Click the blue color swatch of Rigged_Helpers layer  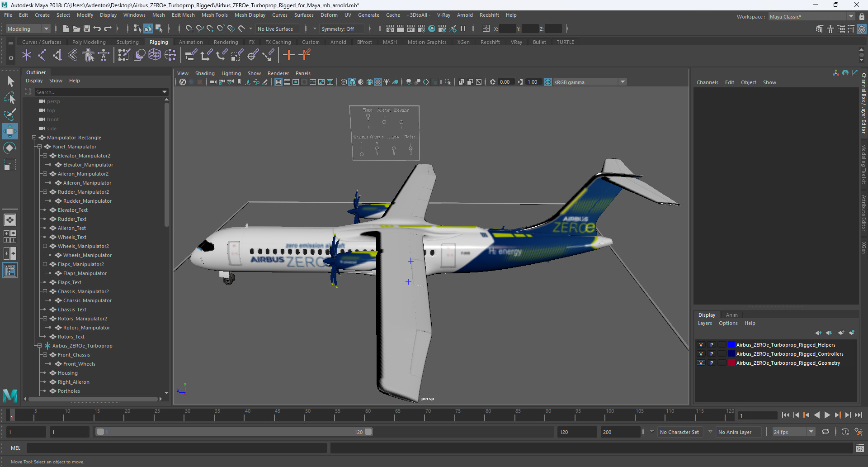(731, 345)
